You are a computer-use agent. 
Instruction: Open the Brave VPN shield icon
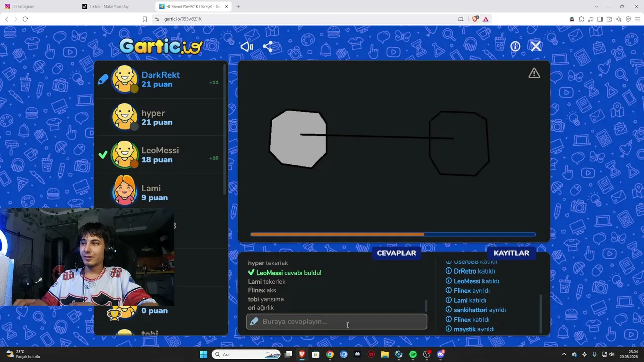pos(628,19)
